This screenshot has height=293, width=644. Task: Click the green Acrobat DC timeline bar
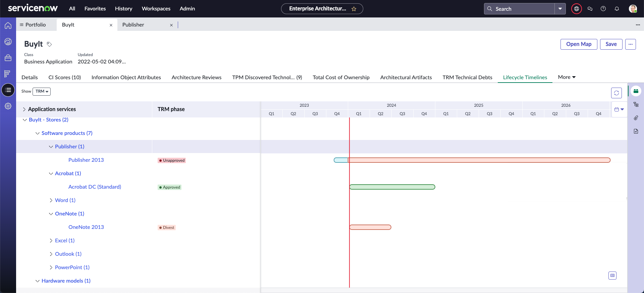click(392, 187)
